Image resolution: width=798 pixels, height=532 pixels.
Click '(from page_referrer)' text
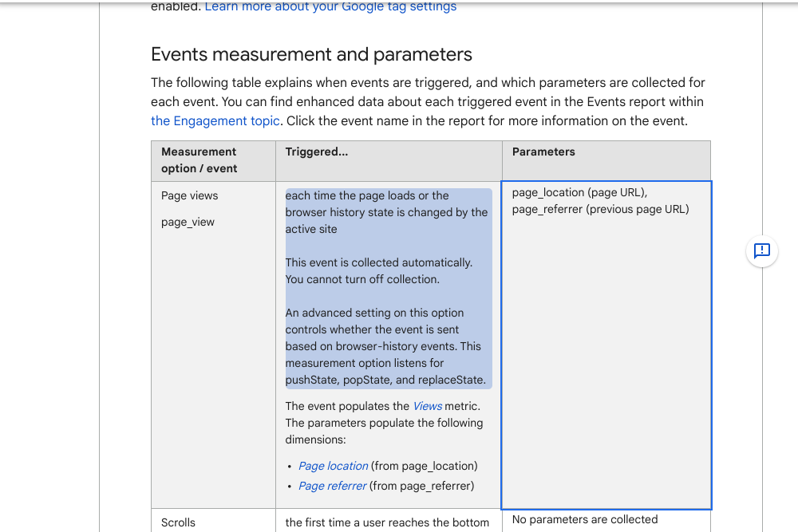click(422, 486)
